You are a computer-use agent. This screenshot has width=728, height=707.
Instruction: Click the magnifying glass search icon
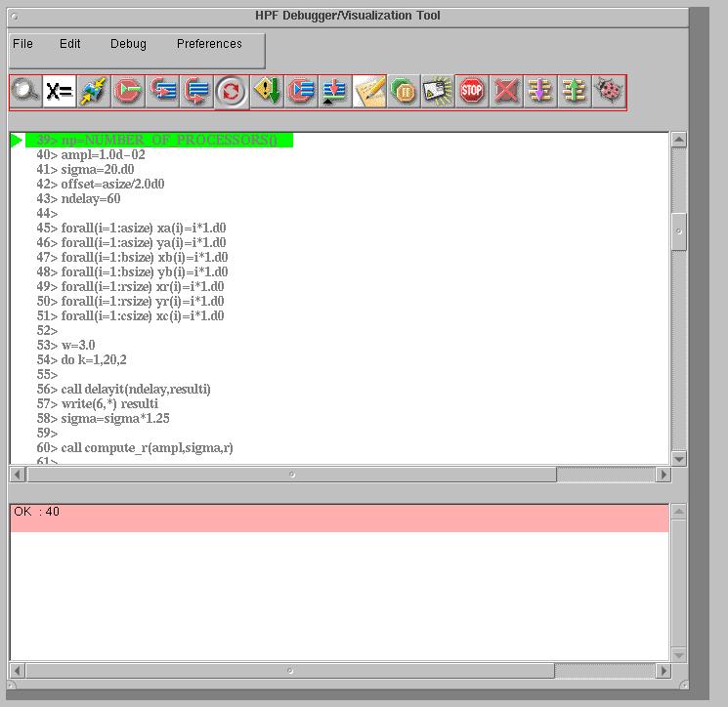click(x=26, y=91)
